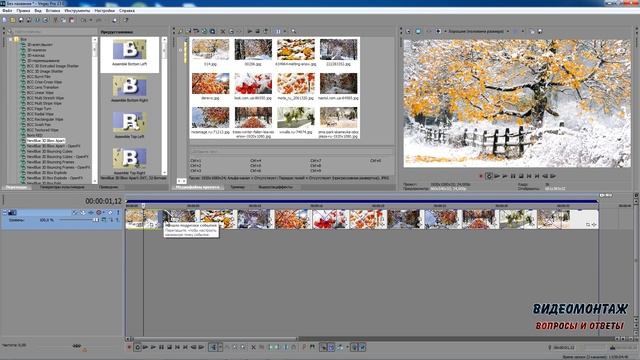Toggle Auto Ripple in timeline toolbar

340,347
